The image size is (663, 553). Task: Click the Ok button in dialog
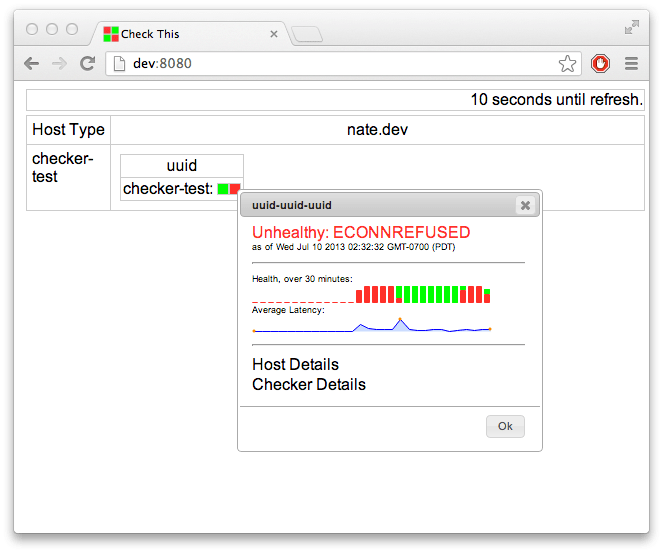pyautogui.click(x=505, y=426)
